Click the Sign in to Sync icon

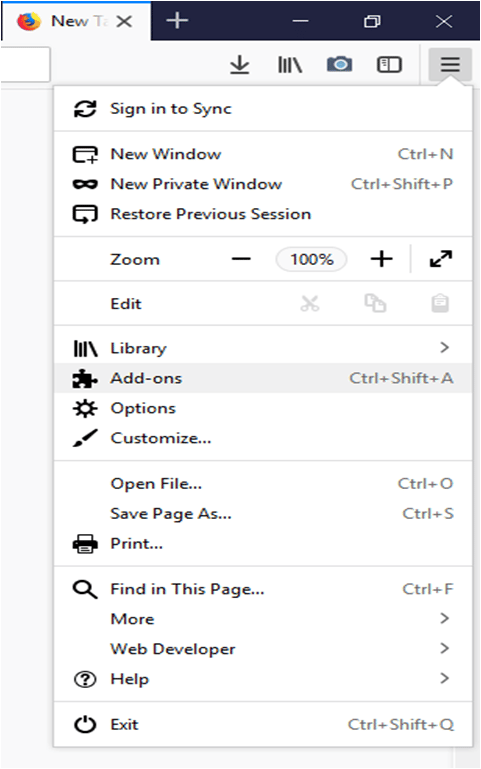(x=85, y=109)
